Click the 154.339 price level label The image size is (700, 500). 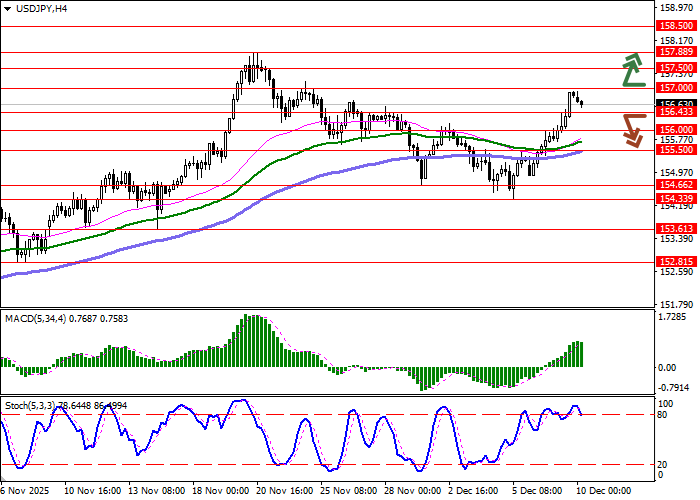point(677,199)
